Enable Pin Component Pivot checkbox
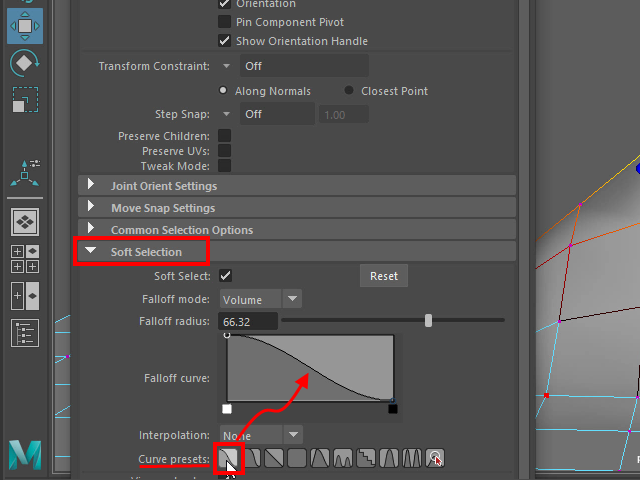 (x=224, y=22)
